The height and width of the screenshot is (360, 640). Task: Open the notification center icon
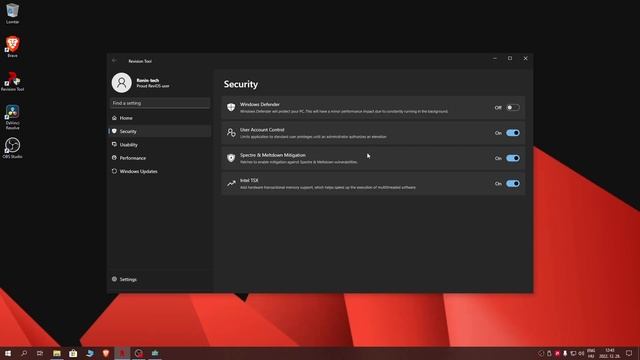tap(629, 353)
